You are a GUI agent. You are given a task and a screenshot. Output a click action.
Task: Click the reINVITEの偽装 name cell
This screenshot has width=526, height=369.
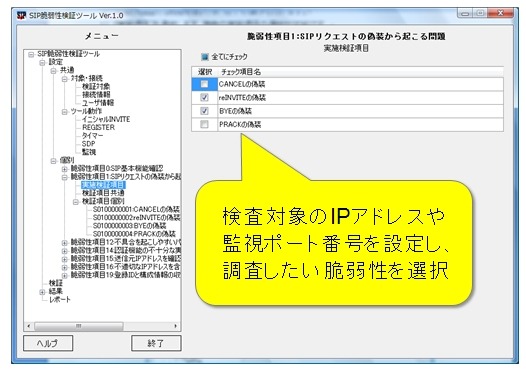(x=361, y=98)
